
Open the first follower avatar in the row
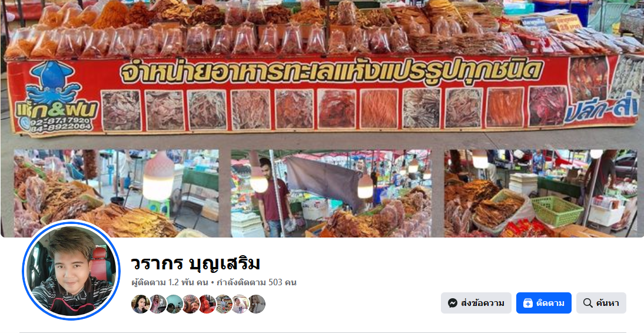click(141, 304)
